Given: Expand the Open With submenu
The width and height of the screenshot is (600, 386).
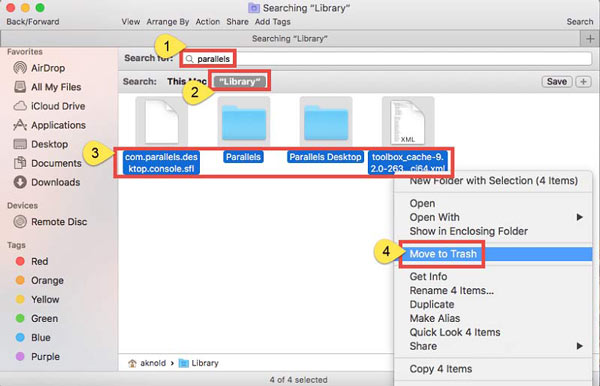Looking at the screenshot, I should pos(494,217).
